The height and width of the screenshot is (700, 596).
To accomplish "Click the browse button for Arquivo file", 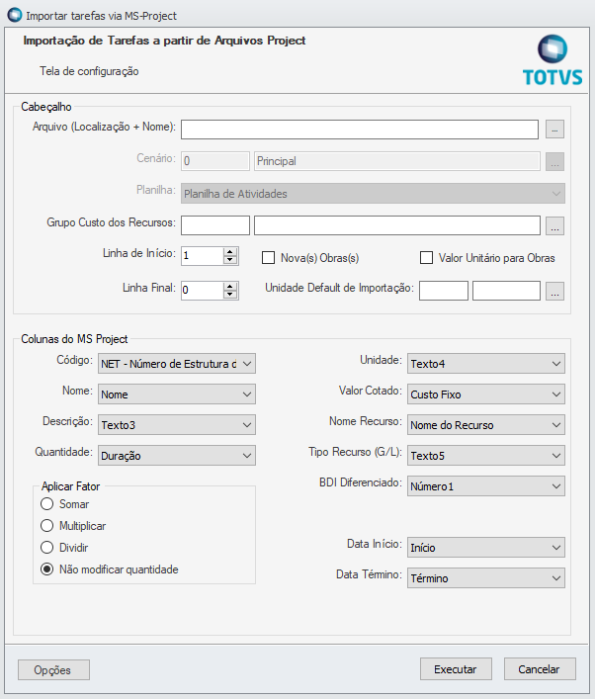I will [x=554, y=130].
